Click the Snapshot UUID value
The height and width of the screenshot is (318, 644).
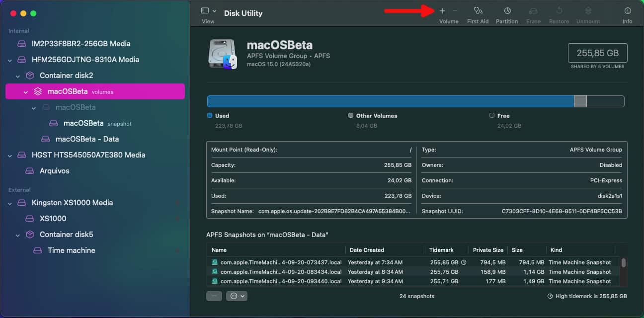tap(562, 211)
